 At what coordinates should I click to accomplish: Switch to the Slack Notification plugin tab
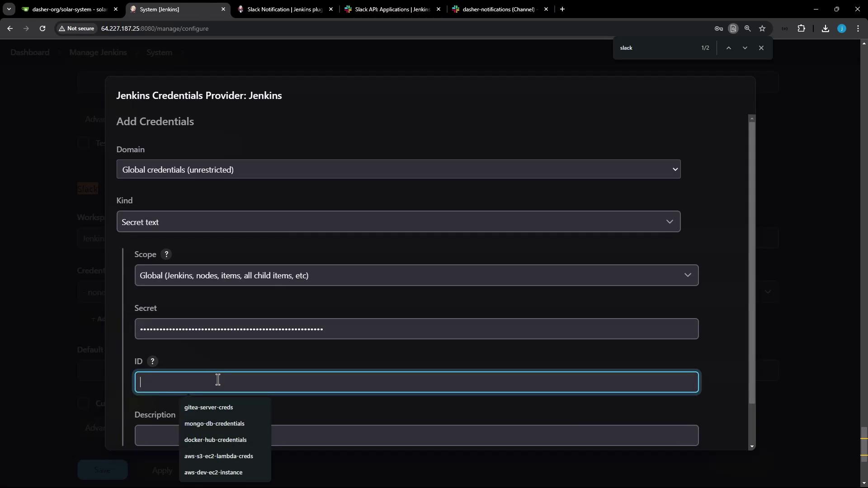click(285, 9)
